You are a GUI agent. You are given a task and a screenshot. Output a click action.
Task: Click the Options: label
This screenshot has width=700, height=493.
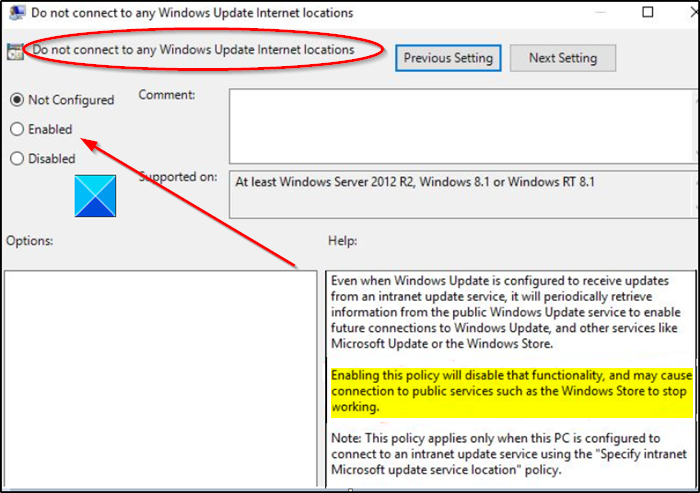tap(29, 241)
